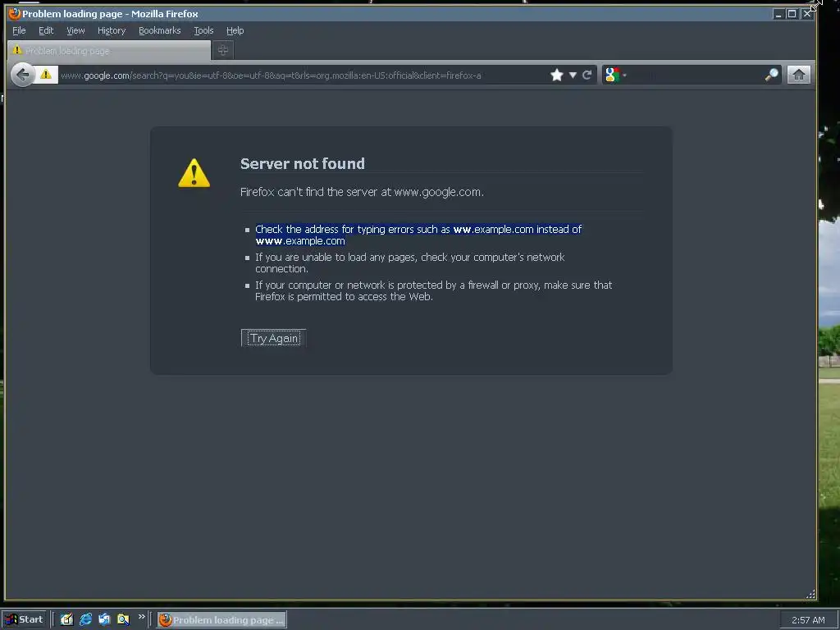This screenshot has height=630, width=840.
Task: Click the Firefox window resize grip corner
Action: coord(810,594)
